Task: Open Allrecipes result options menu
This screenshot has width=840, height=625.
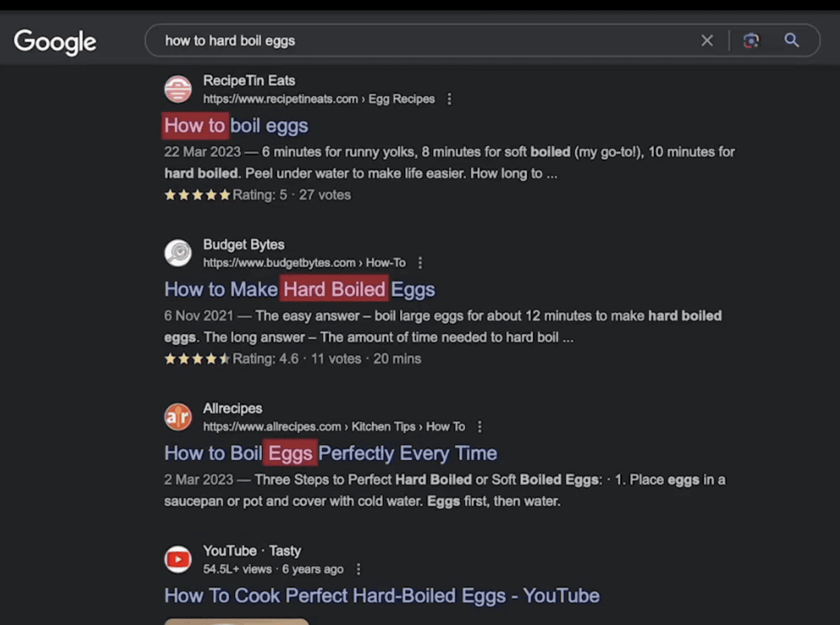Action: click(x=480, y=427)
